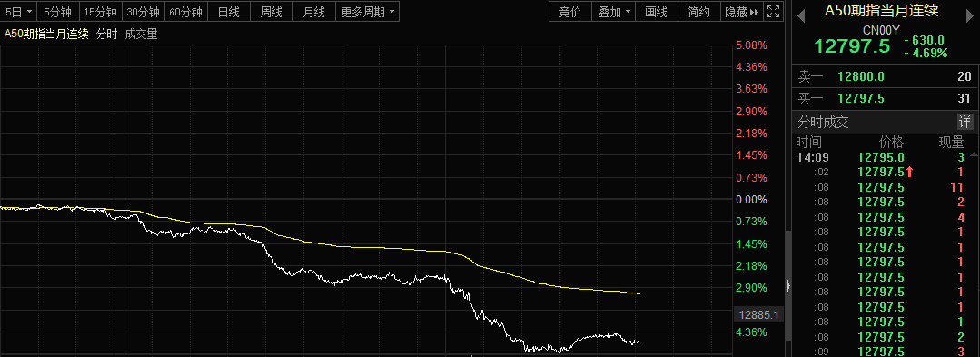Switch to the 日线 chart tab
This screenshot has height=357, width=980.
pyautogui.click(x=228, y=12)
